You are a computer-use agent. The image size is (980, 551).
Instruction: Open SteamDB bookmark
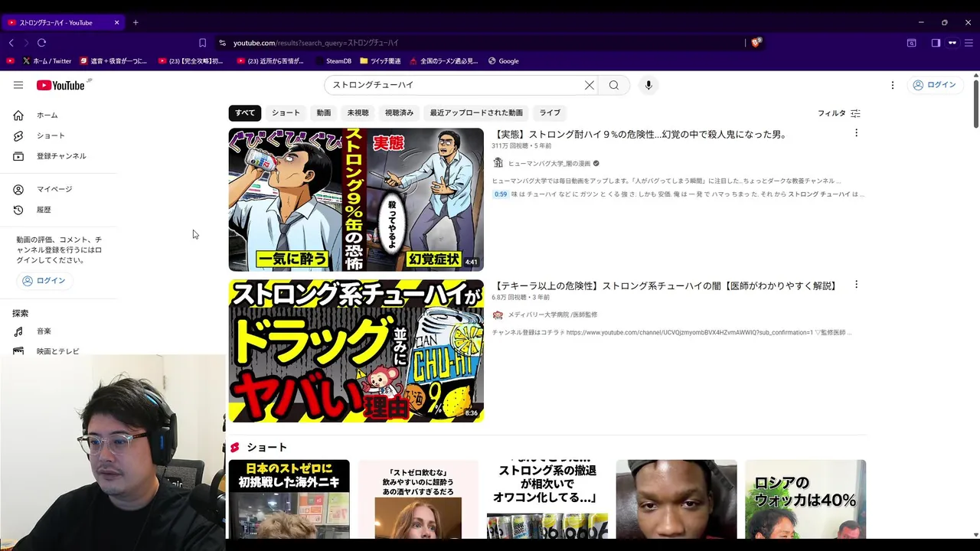tap(332, 61)
